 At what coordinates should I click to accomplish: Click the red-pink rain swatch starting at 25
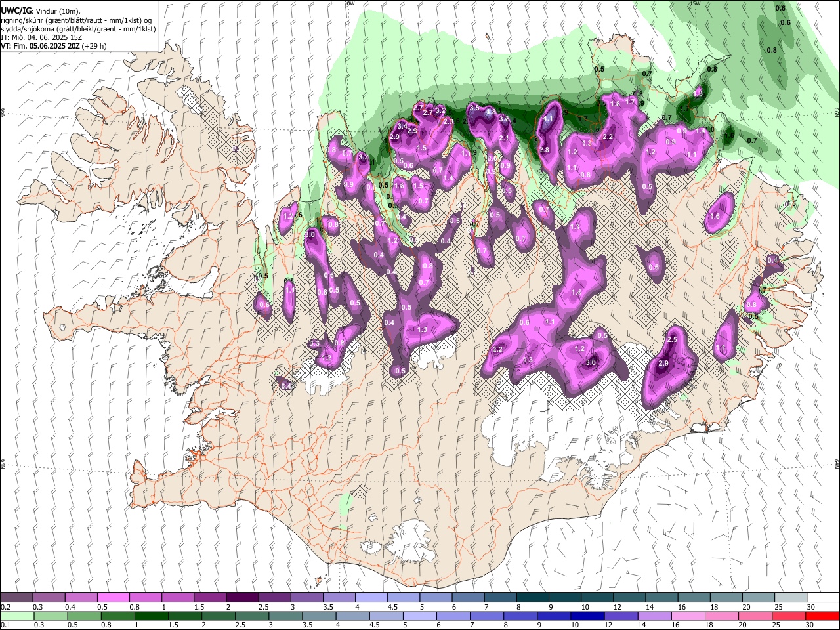[789, 616]
